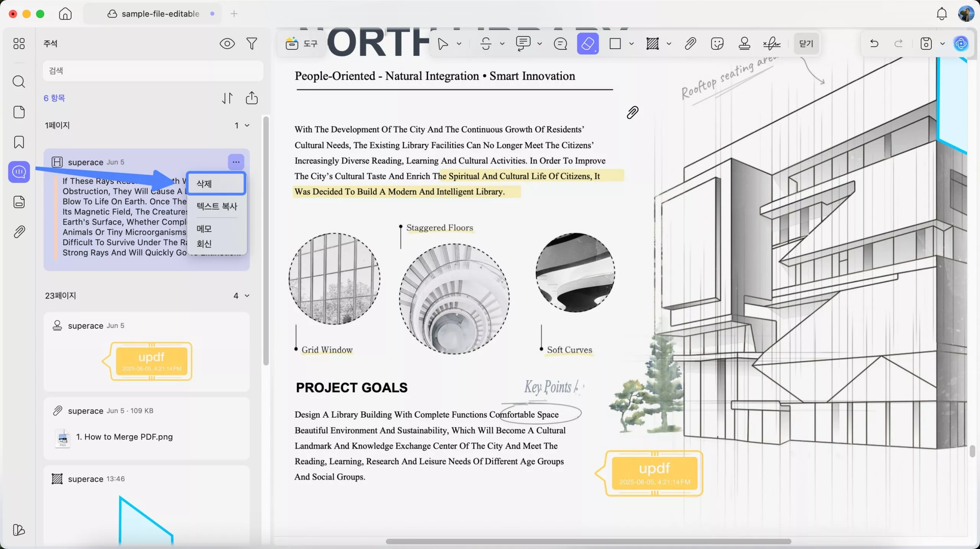Click the more options button on highlight comment
The image size is (980, 549).
(236, 162)
